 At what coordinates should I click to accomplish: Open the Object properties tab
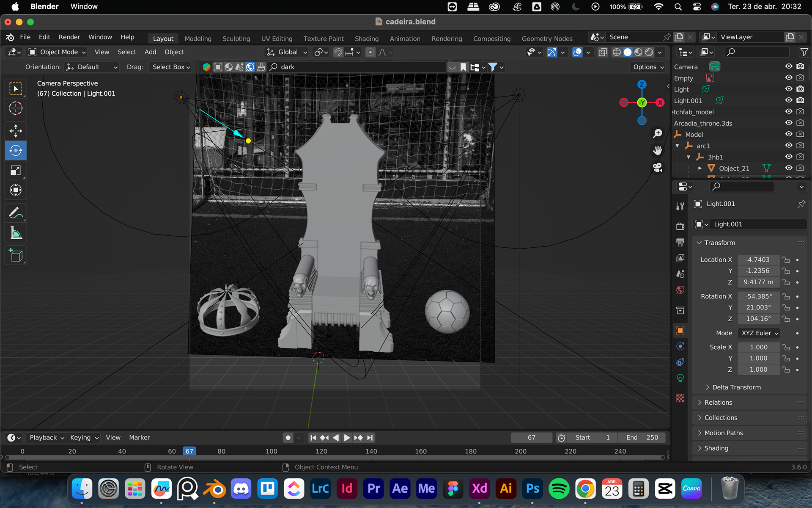pos(680,330)
